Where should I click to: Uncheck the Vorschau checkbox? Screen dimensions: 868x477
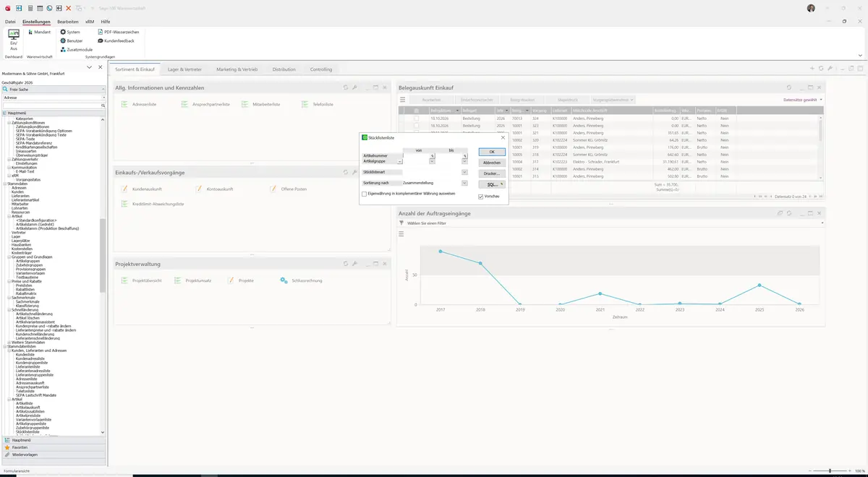pyautogui.click(x=481, y=197)
